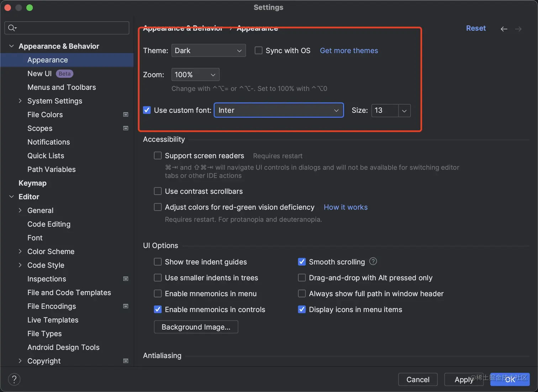Enable Support screen readers
Image resolution: width=538 pixels, height=392 pixels.
click(158, 155)
